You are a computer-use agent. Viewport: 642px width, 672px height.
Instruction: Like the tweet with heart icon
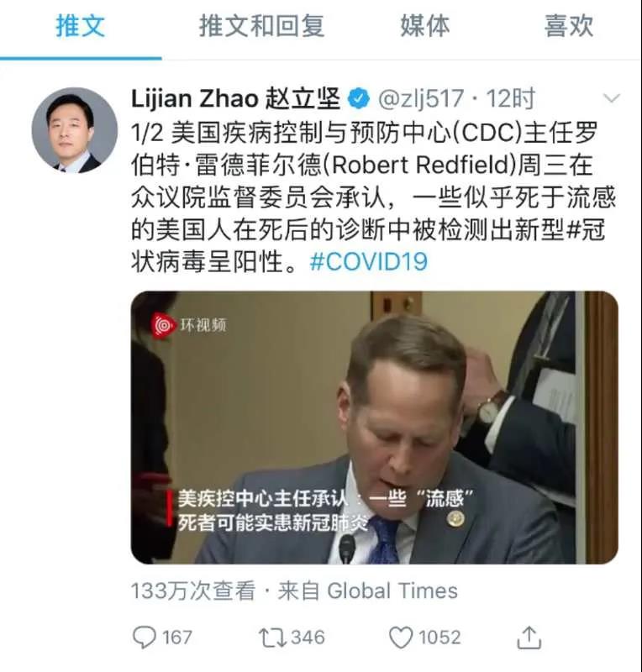pos(401,638)
